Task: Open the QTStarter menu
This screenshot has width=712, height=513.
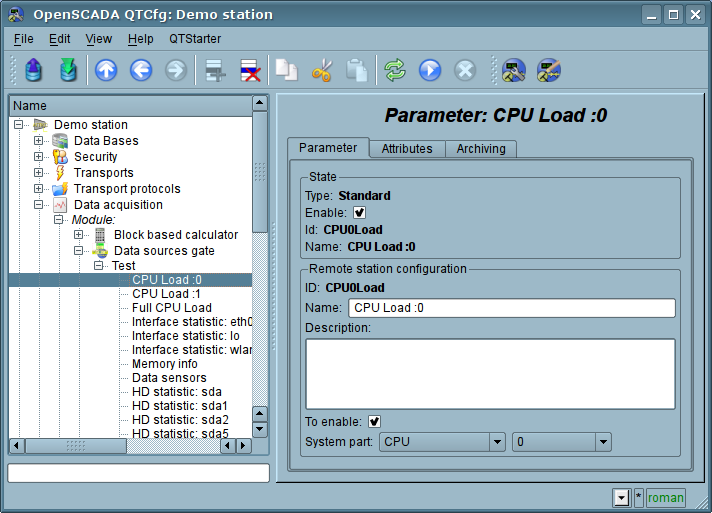Action: coord(195,39)
